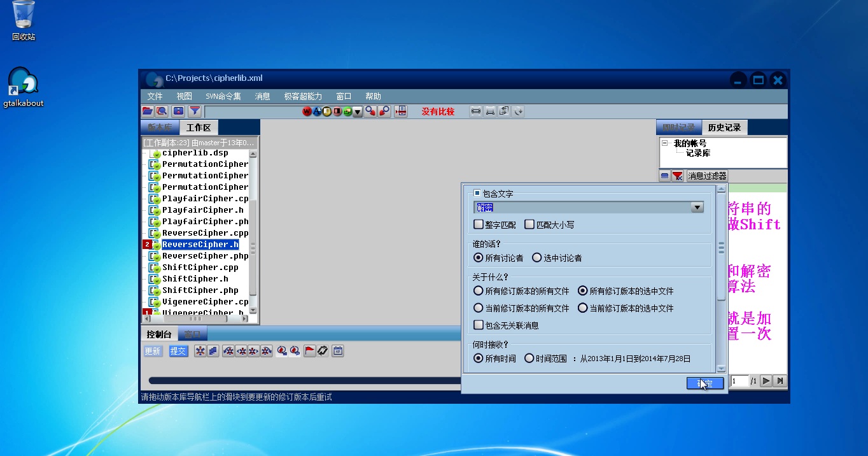Screen dimensions: 868x456
Task: Switch to the 即时记录 tab
Action: click(x=678, y=127)
